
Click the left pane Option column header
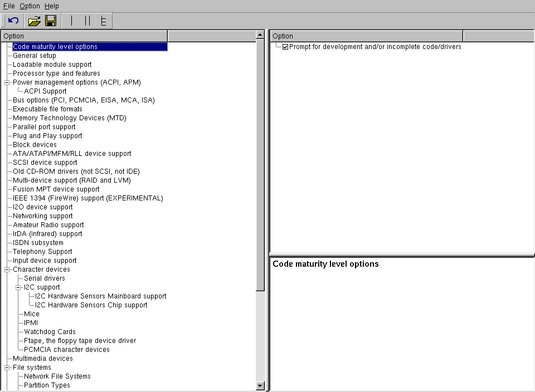[84, 36]
